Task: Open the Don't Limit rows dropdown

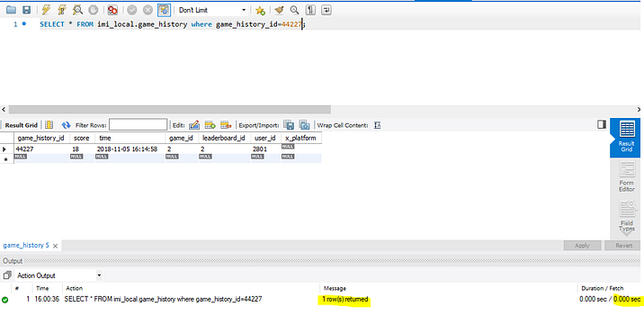Action: (x=212, y=10)
